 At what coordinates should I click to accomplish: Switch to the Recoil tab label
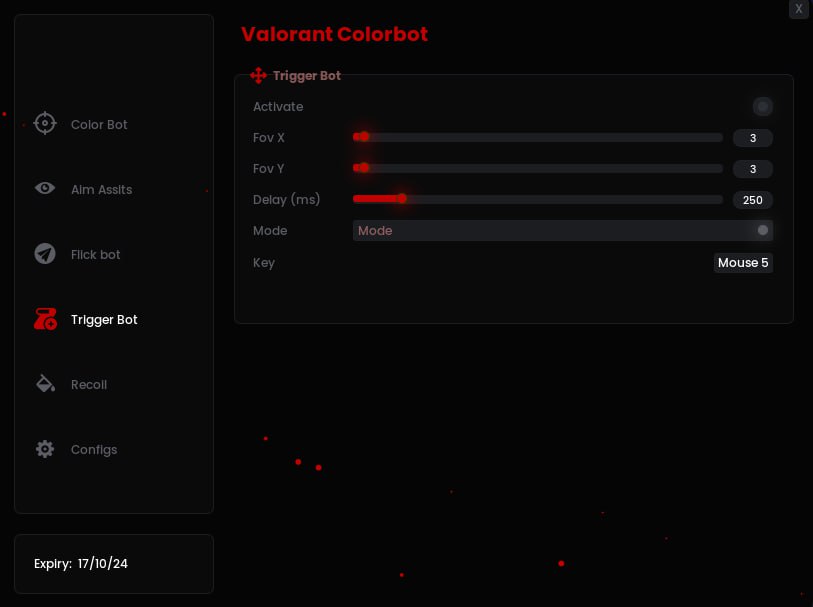tap(89, 385)
